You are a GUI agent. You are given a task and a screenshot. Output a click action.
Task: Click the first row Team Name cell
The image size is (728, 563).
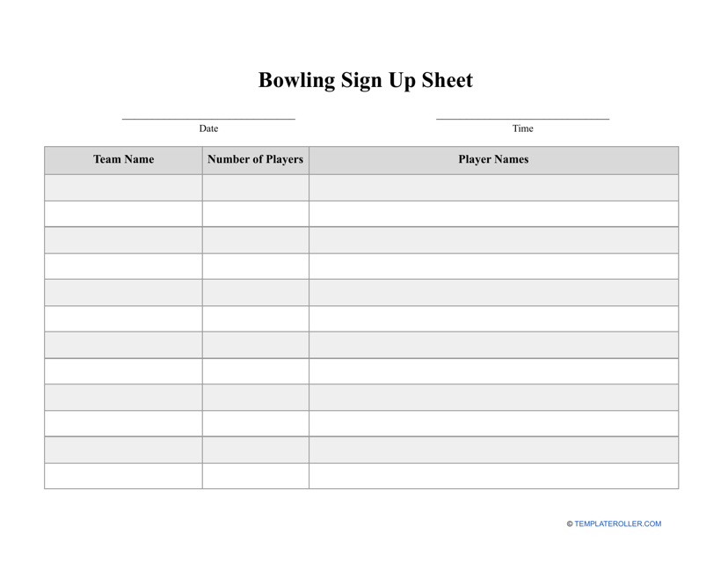[123, 187]
